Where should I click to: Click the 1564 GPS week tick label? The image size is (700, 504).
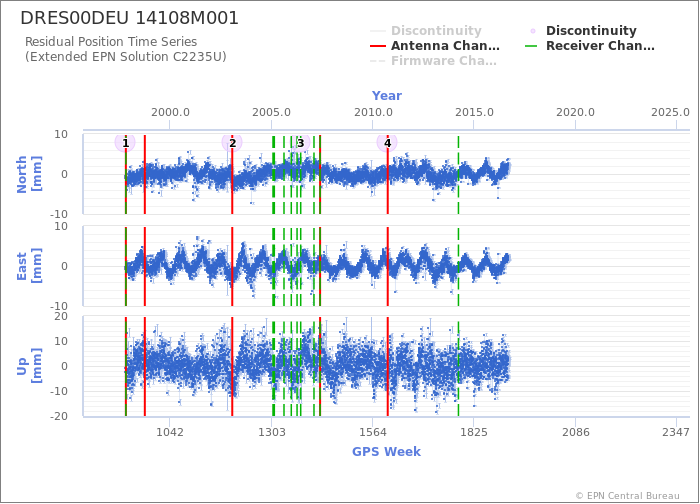click(373, 432)
